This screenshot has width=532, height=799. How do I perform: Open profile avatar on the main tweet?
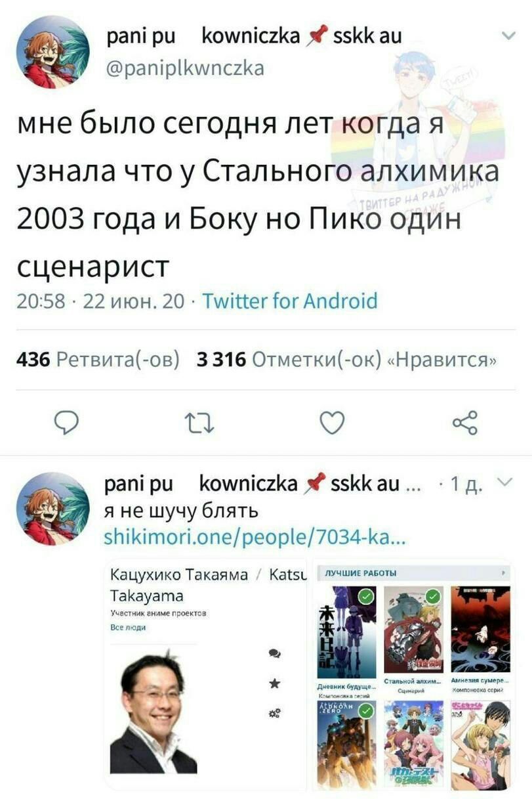coord(52,52)
